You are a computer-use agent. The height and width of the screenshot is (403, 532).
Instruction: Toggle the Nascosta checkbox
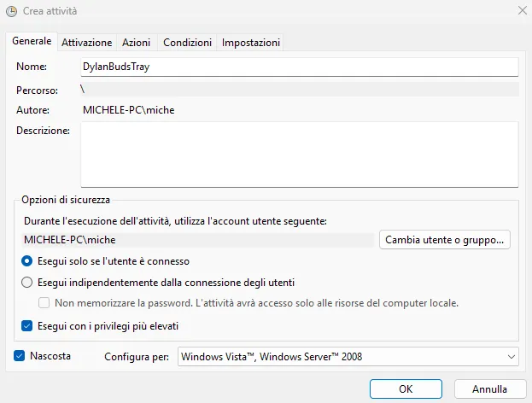click(20, 356)
